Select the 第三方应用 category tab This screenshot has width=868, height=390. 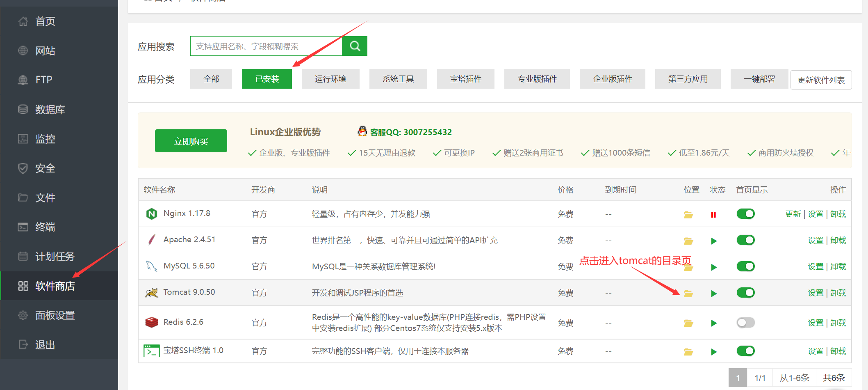point(688,79)
